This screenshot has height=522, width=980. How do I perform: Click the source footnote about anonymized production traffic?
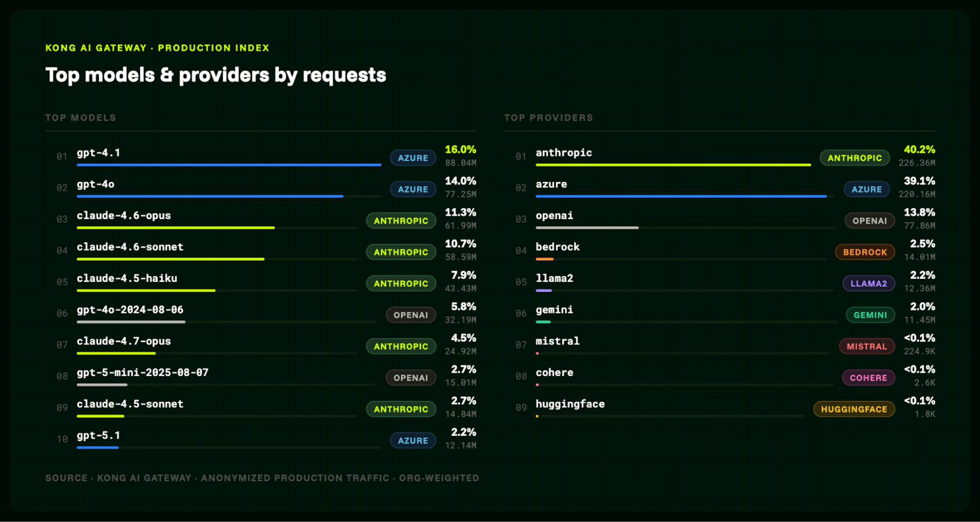(262, 478)
